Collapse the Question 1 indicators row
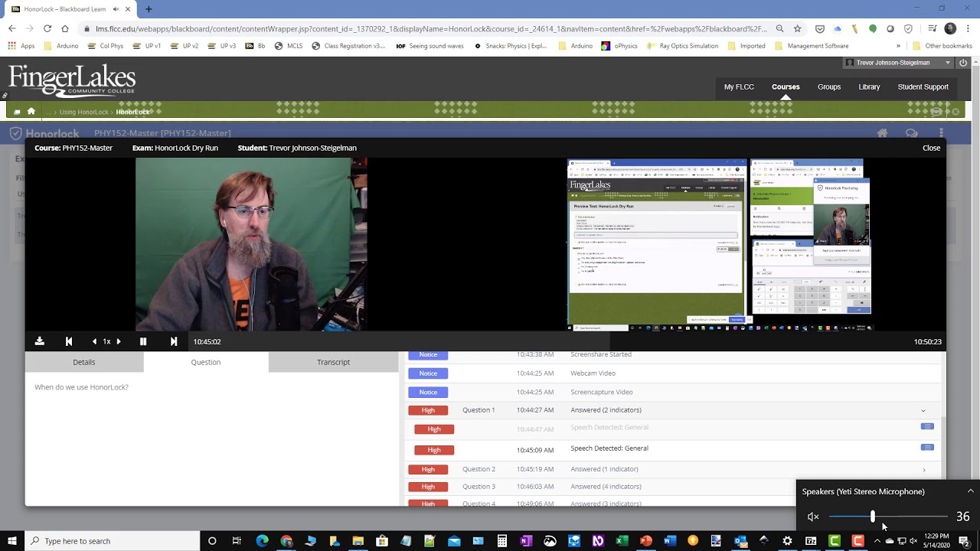This screenshot has height=551, width=980. click(x=923, y=411)
